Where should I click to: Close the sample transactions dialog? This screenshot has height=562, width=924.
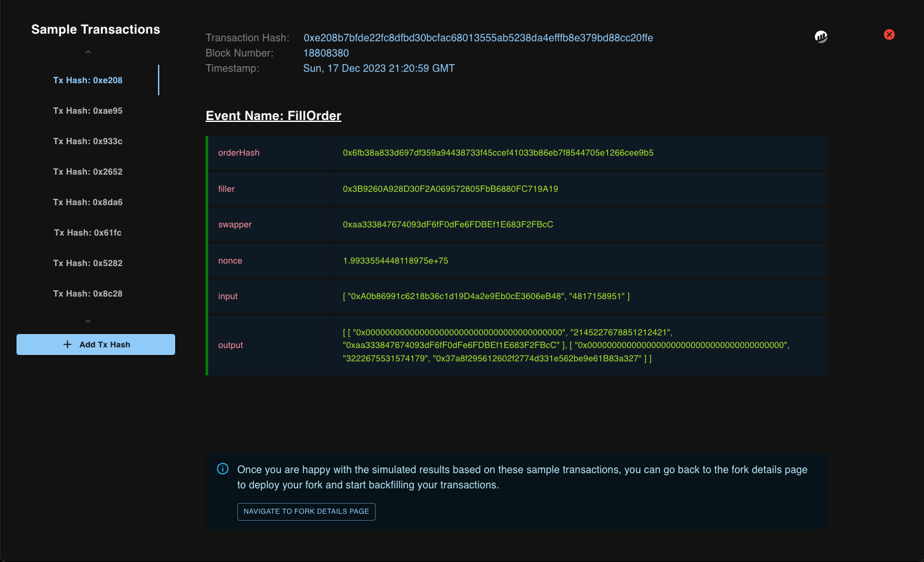click(x=889, y=34)
